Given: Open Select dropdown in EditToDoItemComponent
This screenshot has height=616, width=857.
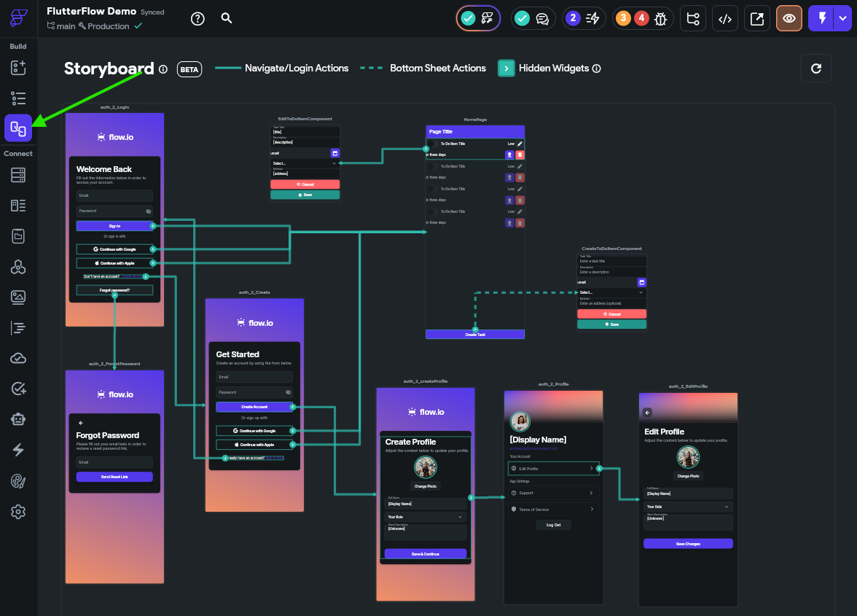Looking at the screenshot, I should tap(305, 163).
